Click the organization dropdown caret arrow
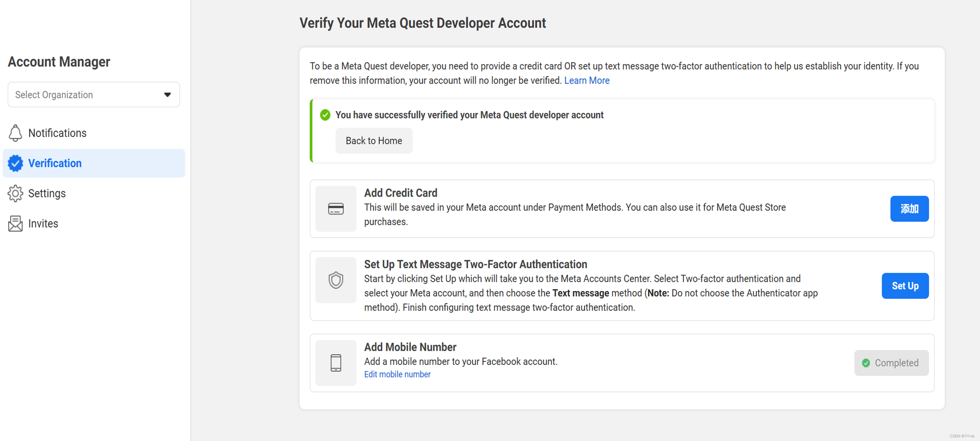Viewport: 980px width, 441px height. click(x=167, y=94)
